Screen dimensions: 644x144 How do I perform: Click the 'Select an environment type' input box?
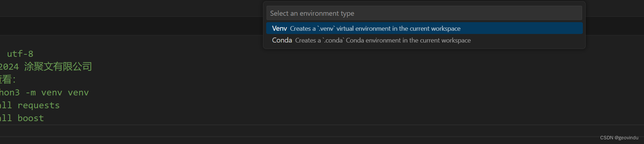click(424, 13)
